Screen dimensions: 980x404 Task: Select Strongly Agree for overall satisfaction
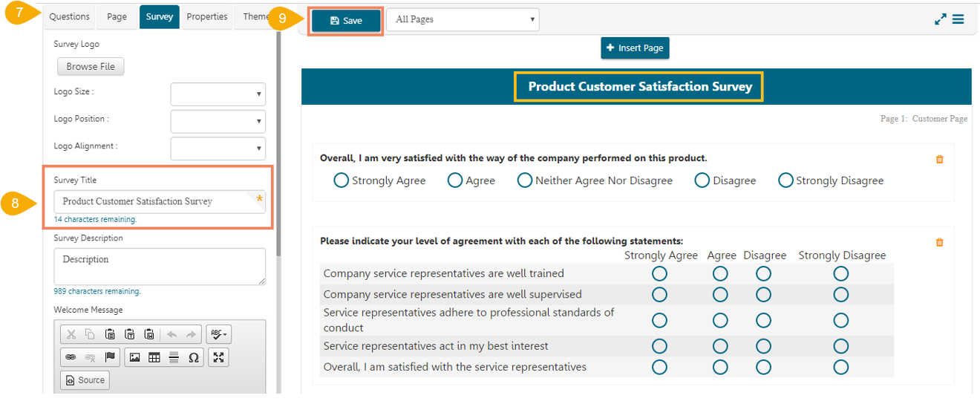tap(342, 180)
